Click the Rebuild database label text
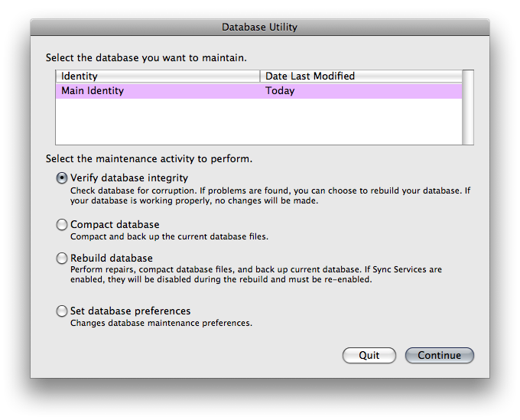This screenshot has height=420, width=520. [x=112, y=258]
